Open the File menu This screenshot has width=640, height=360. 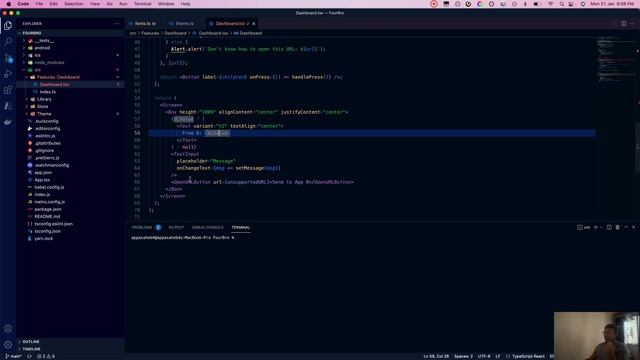[x=39, y=4]
